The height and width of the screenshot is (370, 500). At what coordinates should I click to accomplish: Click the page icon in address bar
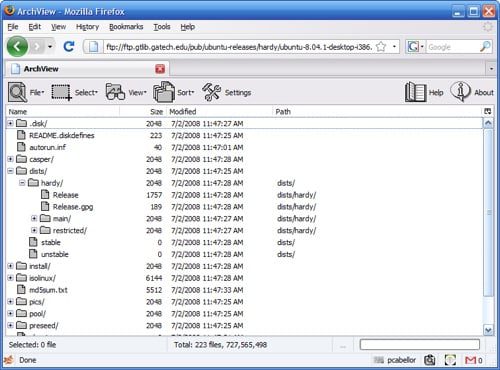click(x=94, y=47)
